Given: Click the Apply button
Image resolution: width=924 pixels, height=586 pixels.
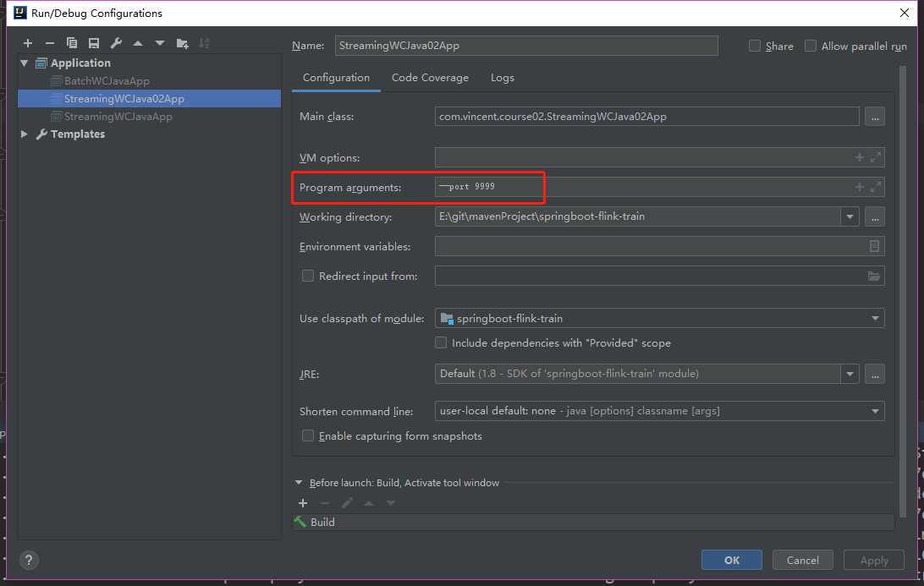Looking at the screenshot, I should 874,560.
